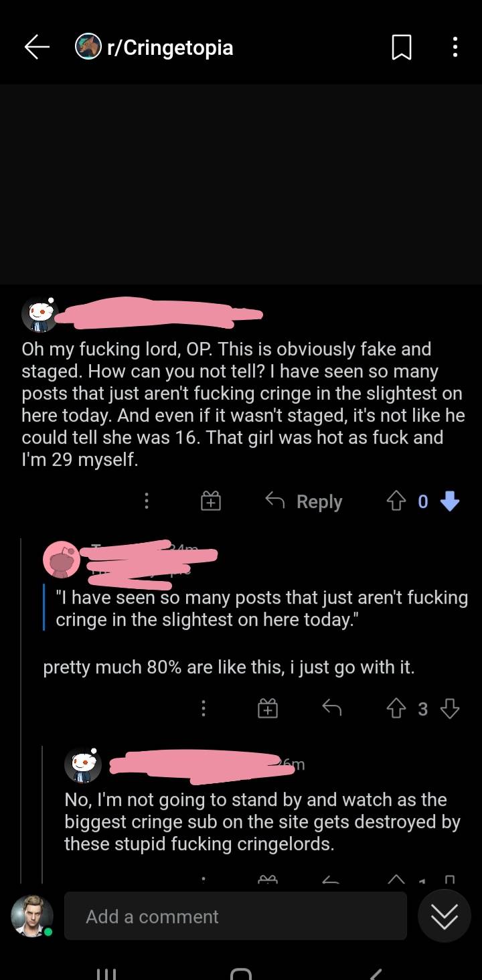Reply to the first comment
Screen dimensions: 482x980
tap(304, 501)
